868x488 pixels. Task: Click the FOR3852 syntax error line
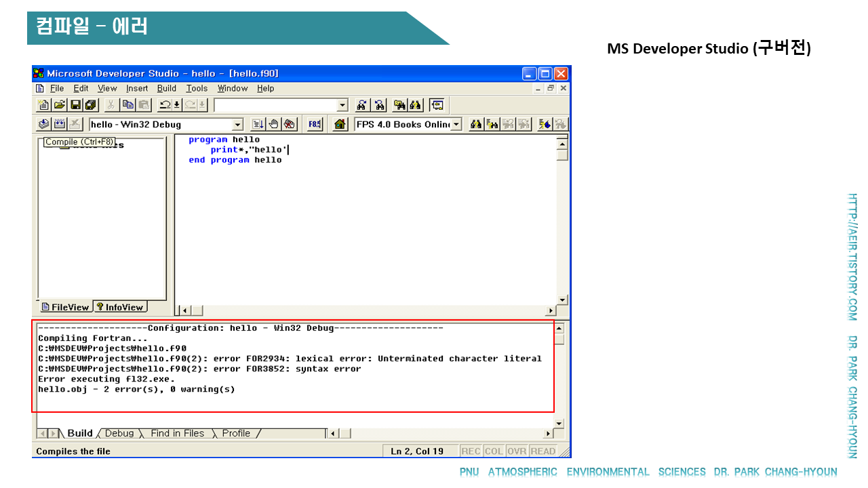point(199,369)
